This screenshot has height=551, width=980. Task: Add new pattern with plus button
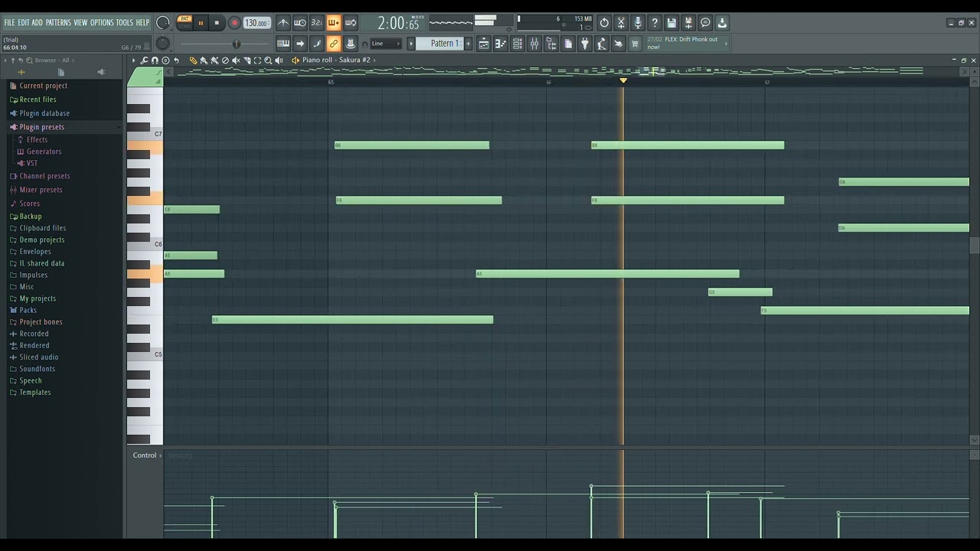(469, 44)
